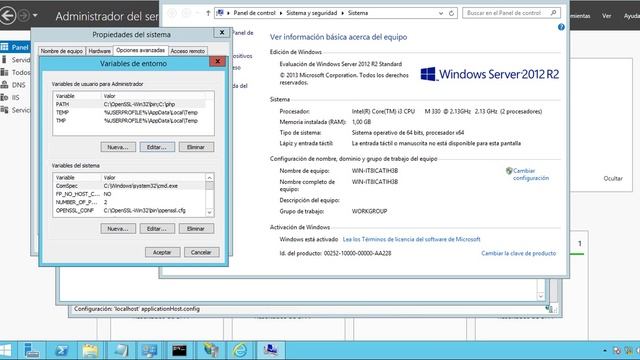This screenshot has width=640, height=360.
Task: Show hidden tray icons arrow
Action: pyautogui.click(x=604, y=351)
